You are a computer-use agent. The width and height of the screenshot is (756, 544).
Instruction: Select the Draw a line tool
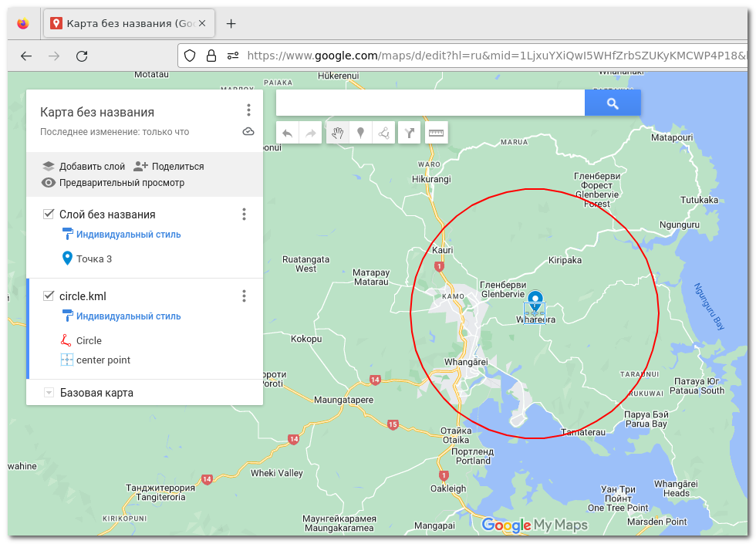point(384,133)
